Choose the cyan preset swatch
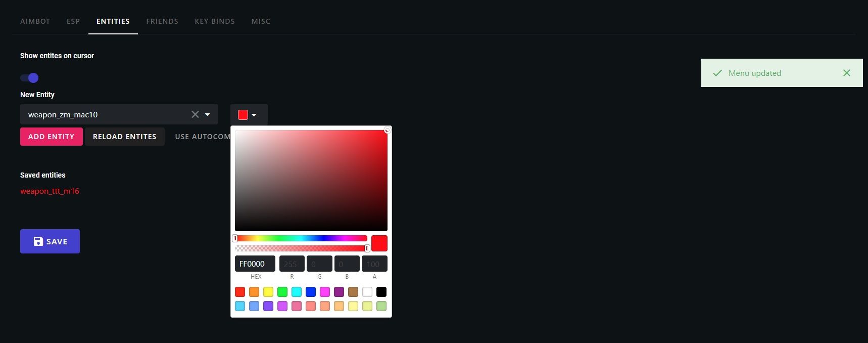The height and width of the screenshot is (343, 868). click(x=297, y=292)
